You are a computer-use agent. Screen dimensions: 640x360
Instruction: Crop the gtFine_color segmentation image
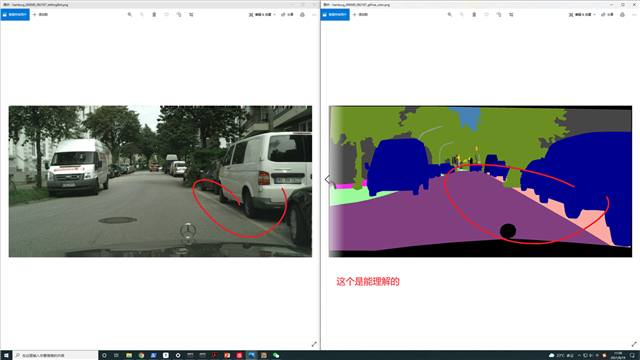511,15
